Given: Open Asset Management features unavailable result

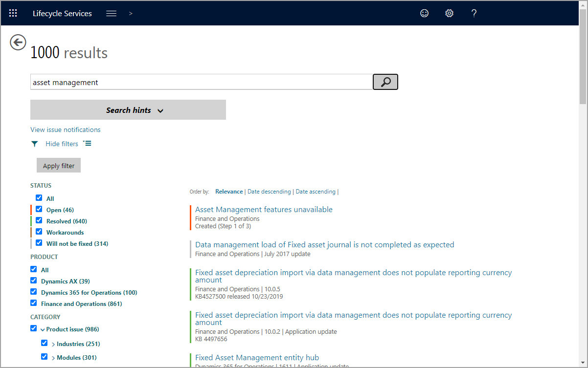Looking at the screenshot, I should point(264,209).
